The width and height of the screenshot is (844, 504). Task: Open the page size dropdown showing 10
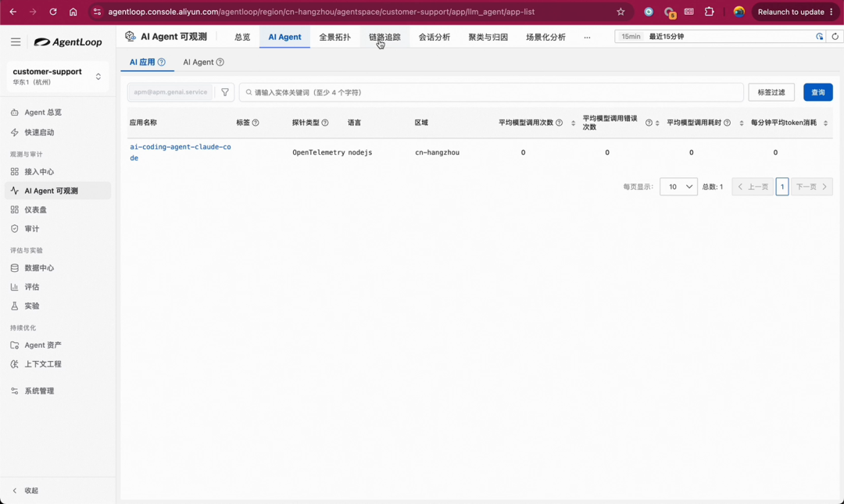(x=678, y=187)
